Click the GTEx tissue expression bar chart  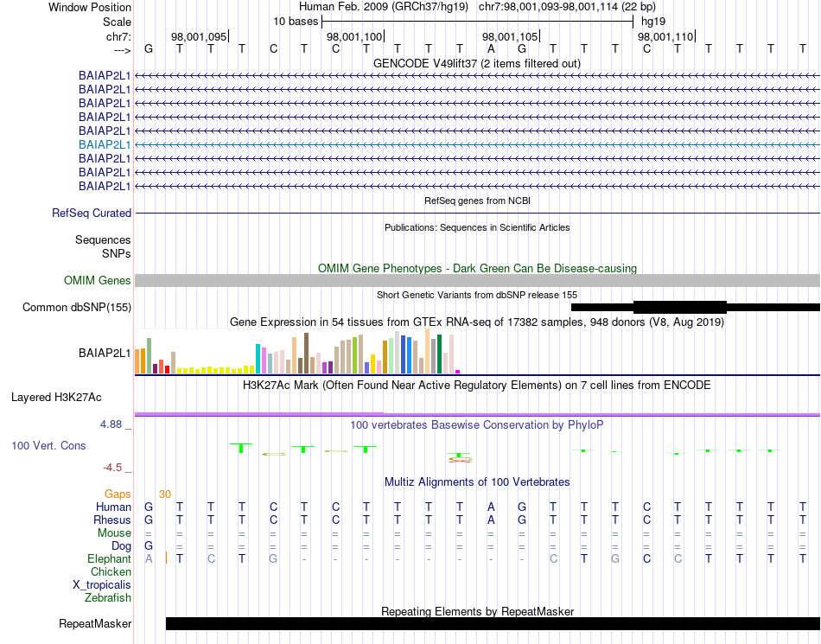(297, 351)
